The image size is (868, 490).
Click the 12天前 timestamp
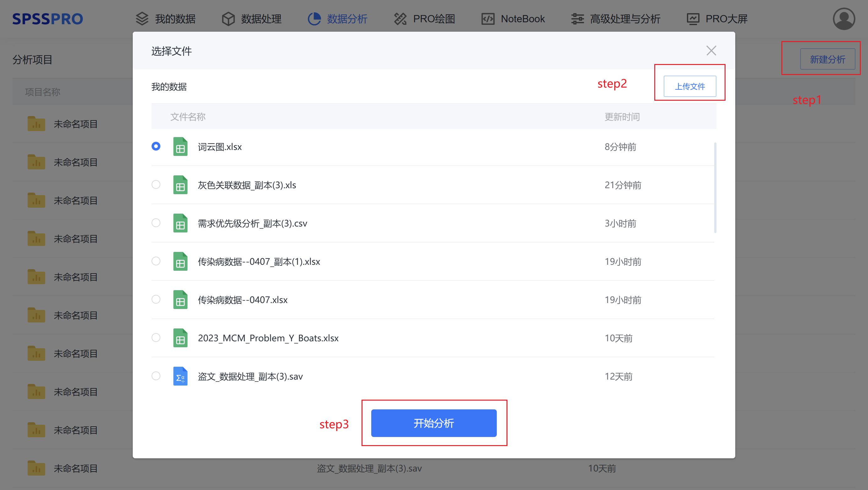[619, 376]
